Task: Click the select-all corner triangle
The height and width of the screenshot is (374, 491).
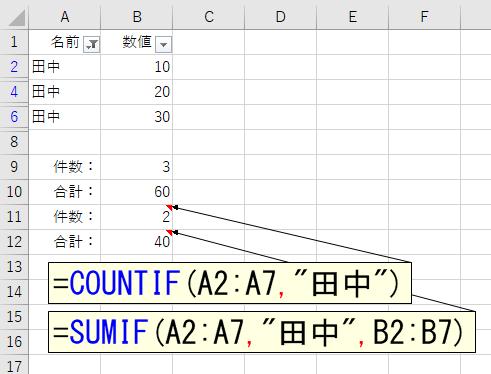Action: [17, 18]
